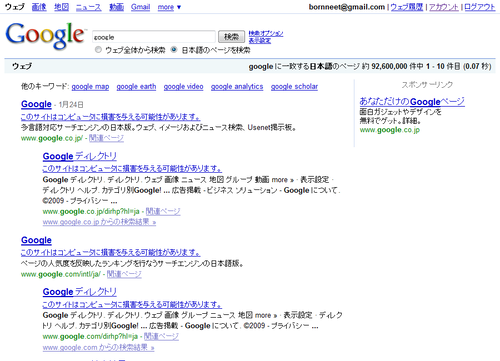Open 関連ページ link beside www.google.com/intl/ja/
500x361 pixels.
click(x=124, y=274)
